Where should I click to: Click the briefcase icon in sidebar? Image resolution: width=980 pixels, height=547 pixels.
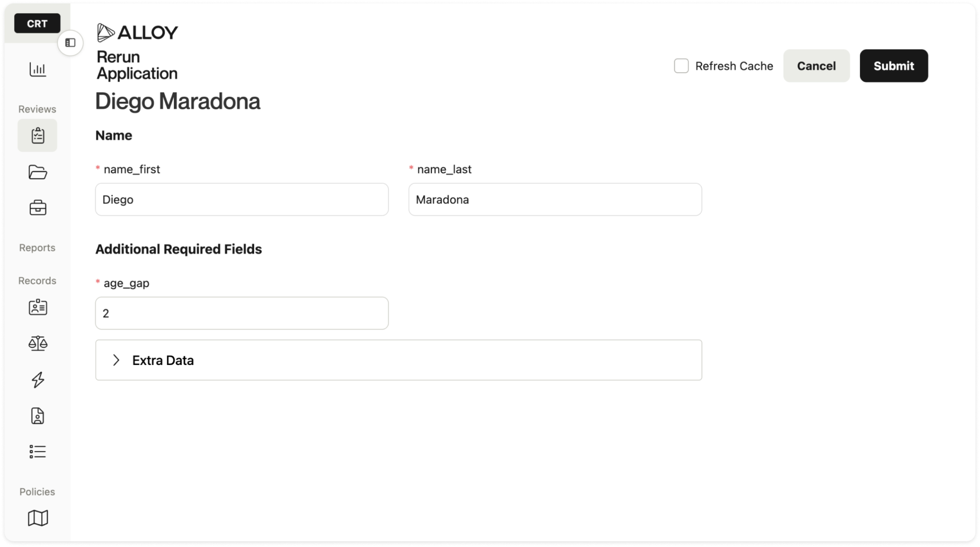point(38,207)
